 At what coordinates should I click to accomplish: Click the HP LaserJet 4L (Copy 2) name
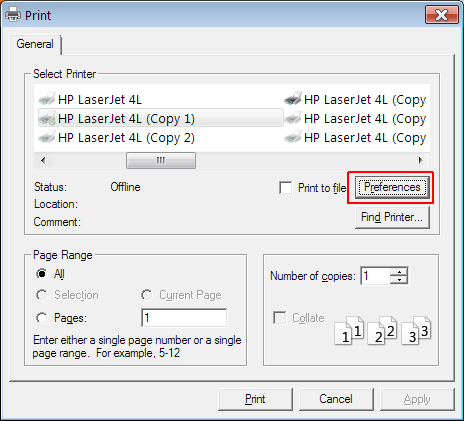coord(126,138)
